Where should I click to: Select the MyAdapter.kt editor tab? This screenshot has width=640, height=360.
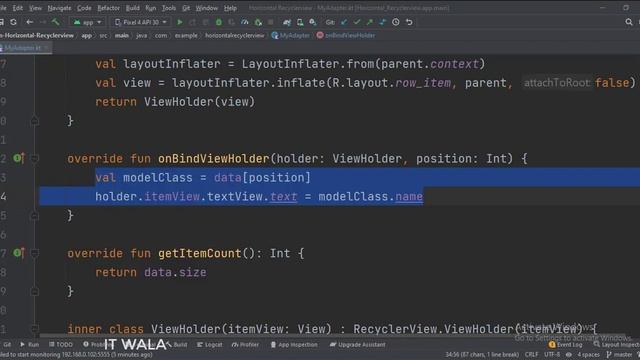[22, 48]
